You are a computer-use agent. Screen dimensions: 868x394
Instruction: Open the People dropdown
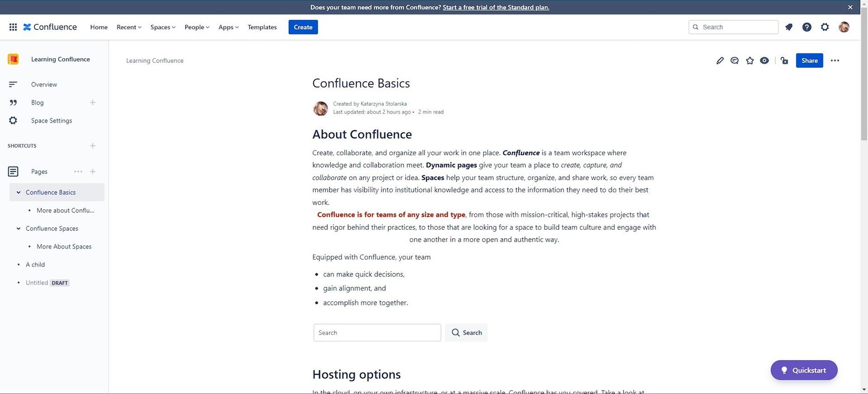click(x=197, y=27)
